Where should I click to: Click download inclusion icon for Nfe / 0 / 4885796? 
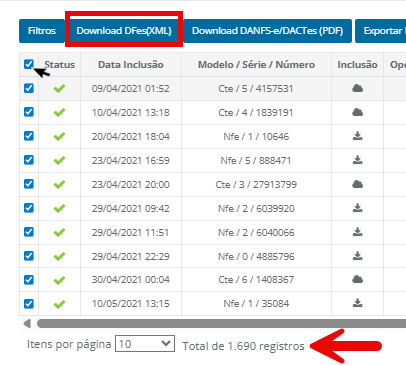[358, 256]
